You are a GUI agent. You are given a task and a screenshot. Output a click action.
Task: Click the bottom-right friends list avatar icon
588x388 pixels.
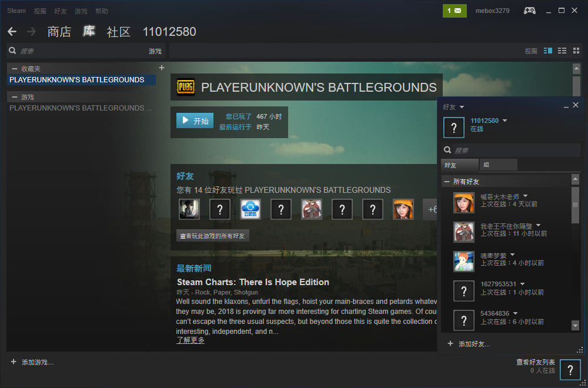570,370
